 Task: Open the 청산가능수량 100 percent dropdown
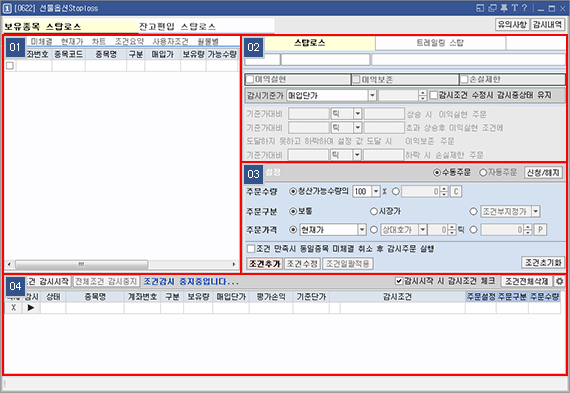pyautogui.click(x=376, y=192)
